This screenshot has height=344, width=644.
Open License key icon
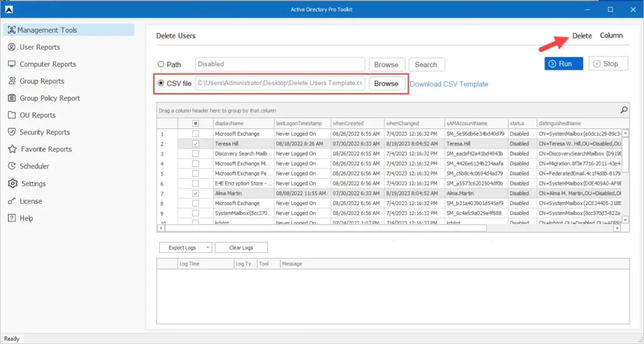pos(12,201)
